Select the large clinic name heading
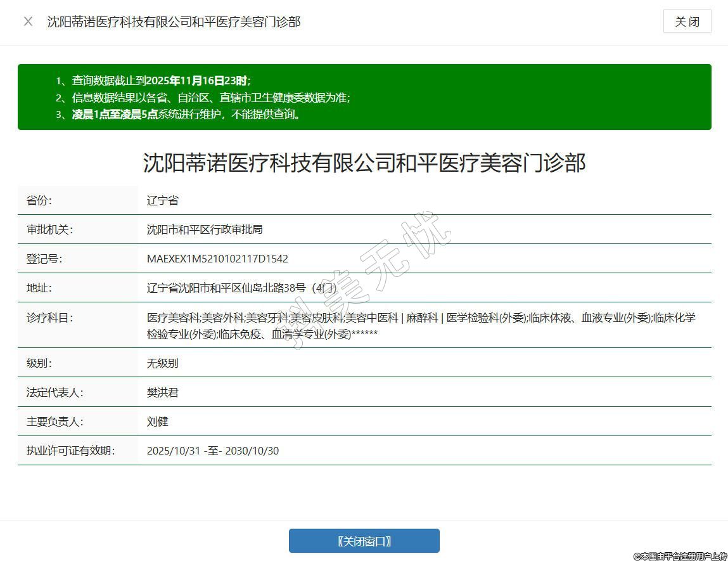 point(364,163)
